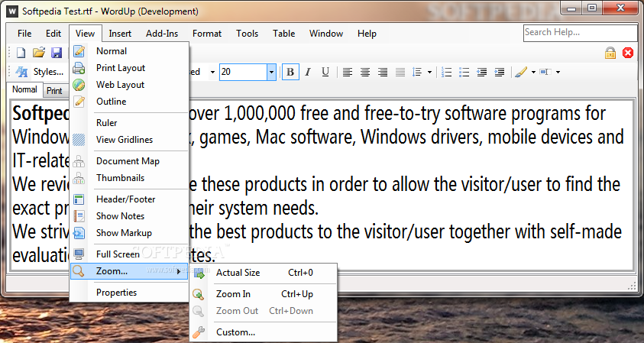The image size is (644, 343).
Task: Click the New document icon
Action: coord(21,53)
